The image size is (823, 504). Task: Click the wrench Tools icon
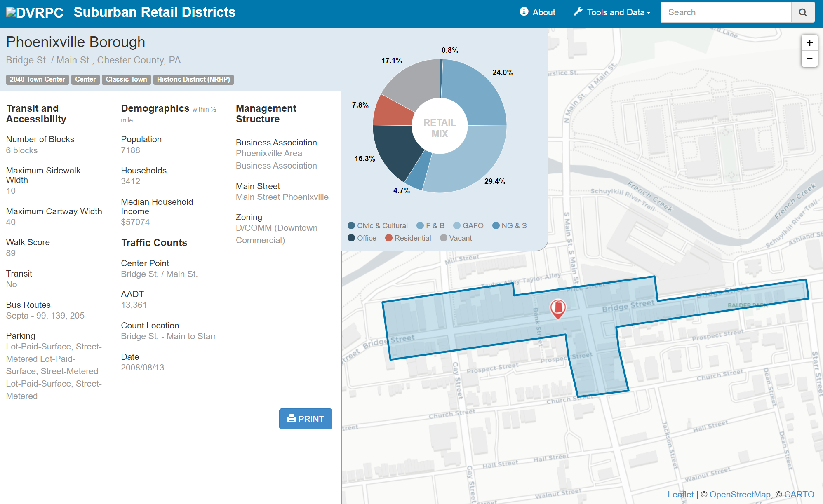(578, 12)
